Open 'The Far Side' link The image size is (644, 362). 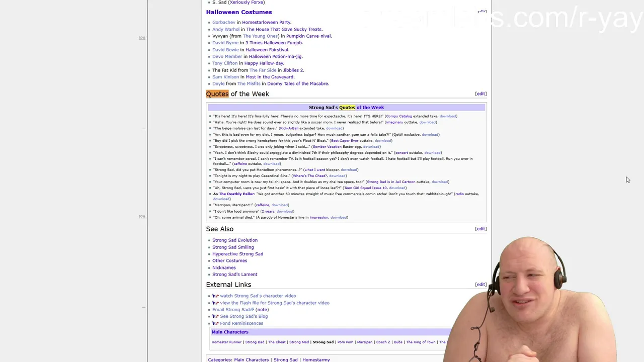(263, 70)
